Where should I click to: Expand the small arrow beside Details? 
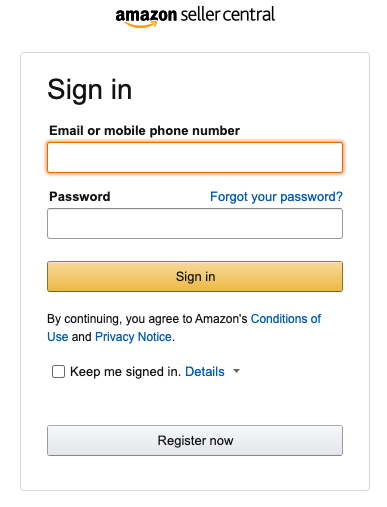[236, 371]
